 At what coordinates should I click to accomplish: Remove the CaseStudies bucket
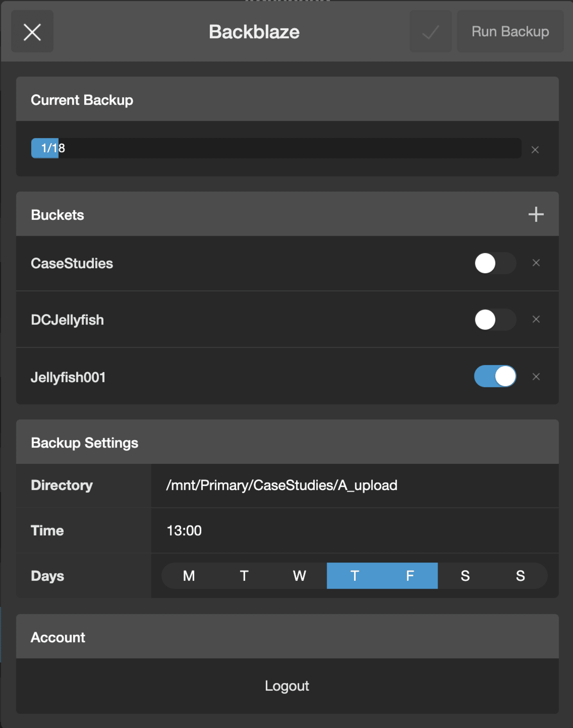coord(536,263)
